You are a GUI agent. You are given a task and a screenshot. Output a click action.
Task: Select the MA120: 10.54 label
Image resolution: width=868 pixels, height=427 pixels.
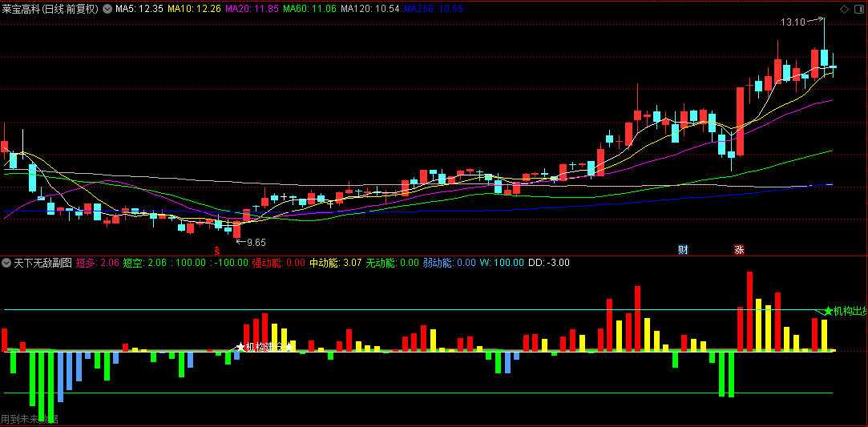pos(369,9)
